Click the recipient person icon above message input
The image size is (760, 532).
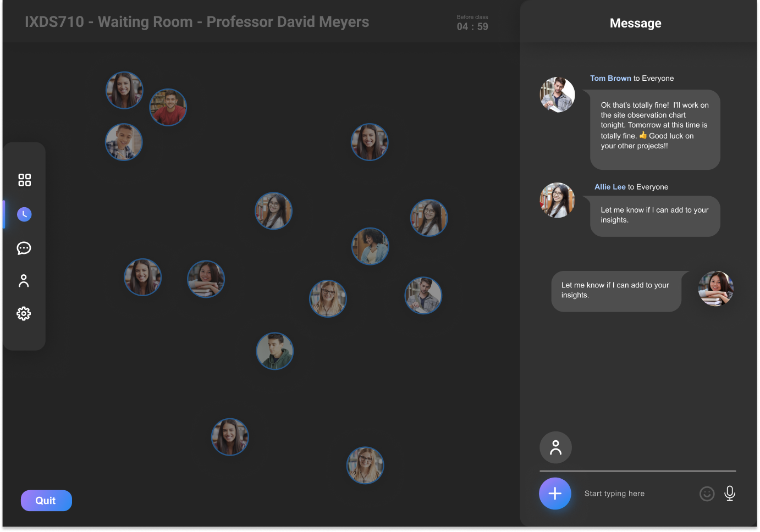tap(555, 447)
